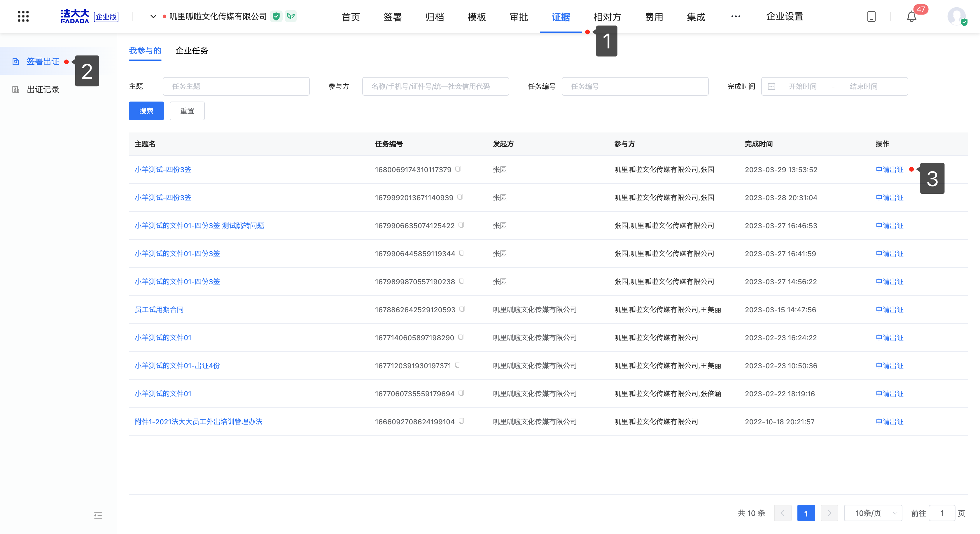
Task: Select 出证记录 in the sidebar
Action: [x=43, y=90]
